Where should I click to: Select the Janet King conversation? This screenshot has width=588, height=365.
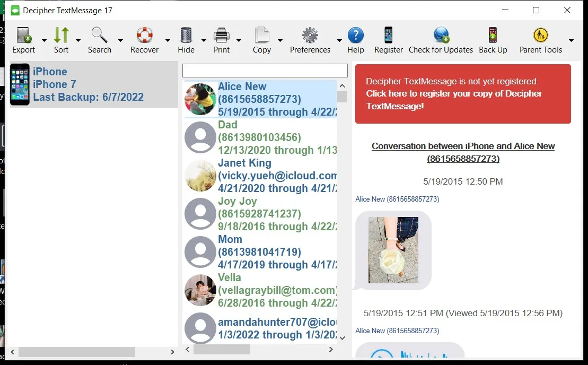point(261,176)
